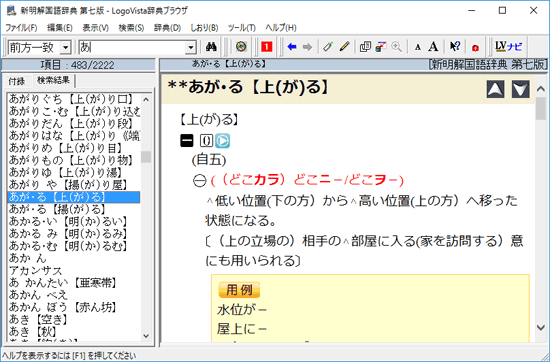Select あかん entry in results list
This screenshot has width=550, height=362.
point(74,259)
